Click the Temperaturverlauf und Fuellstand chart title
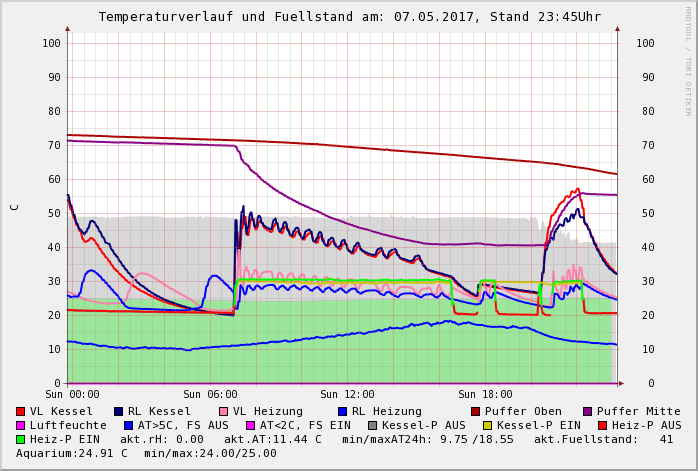Viewport: 698px width, 471px height. pos(349,17)
